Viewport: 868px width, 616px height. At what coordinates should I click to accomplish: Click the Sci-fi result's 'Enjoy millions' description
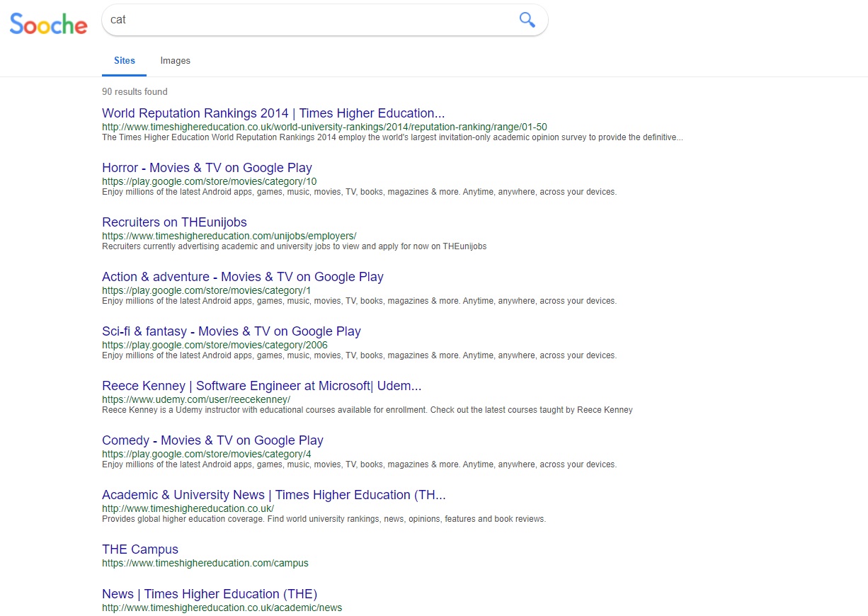pyautogui.click(x=360, y=355)
